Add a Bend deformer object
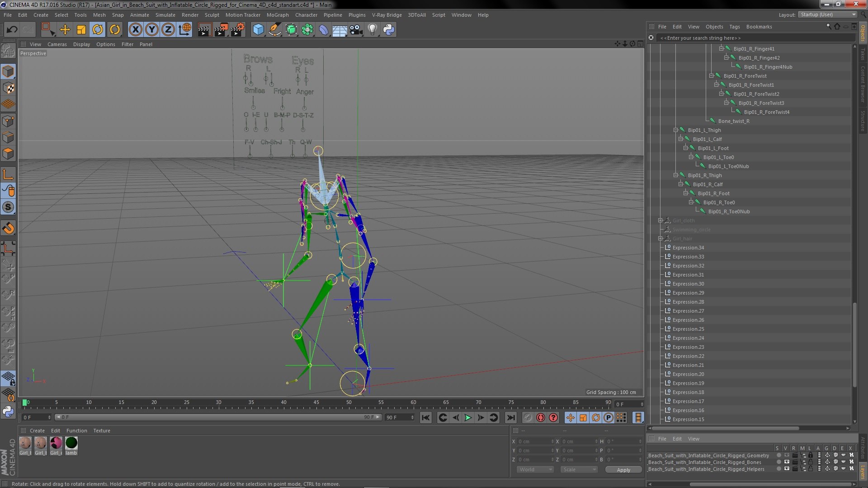 pyautogui.click(x=324, y=30)
